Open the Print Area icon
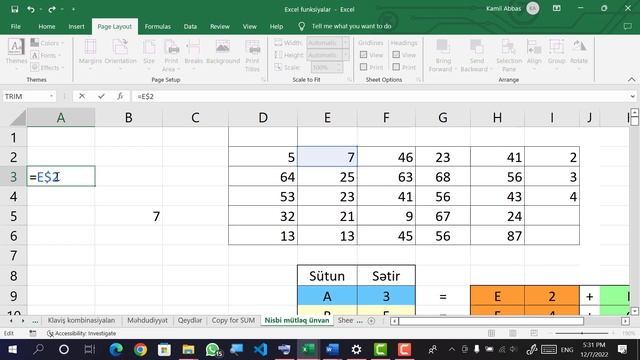This screenshot has width=640, height=360. (172, 47)
